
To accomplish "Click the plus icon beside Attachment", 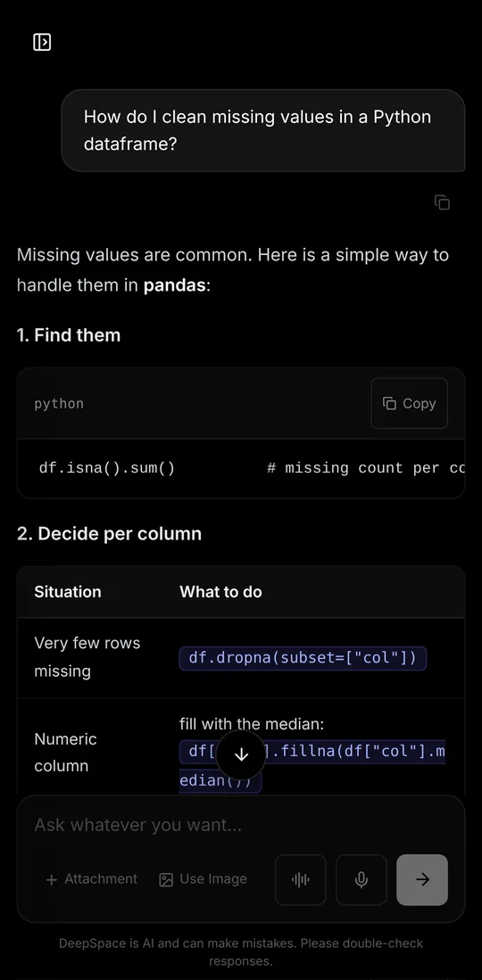I will click(52, 879).
